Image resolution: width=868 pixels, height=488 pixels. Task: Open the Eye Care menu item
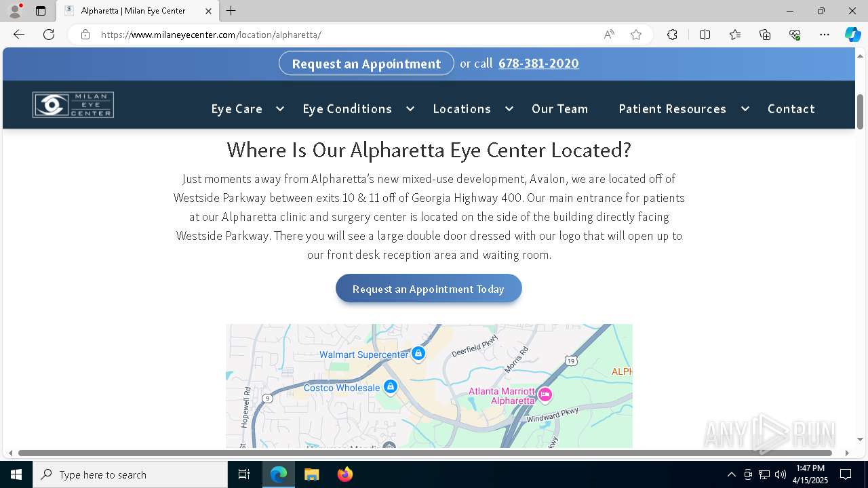(237, 108)
